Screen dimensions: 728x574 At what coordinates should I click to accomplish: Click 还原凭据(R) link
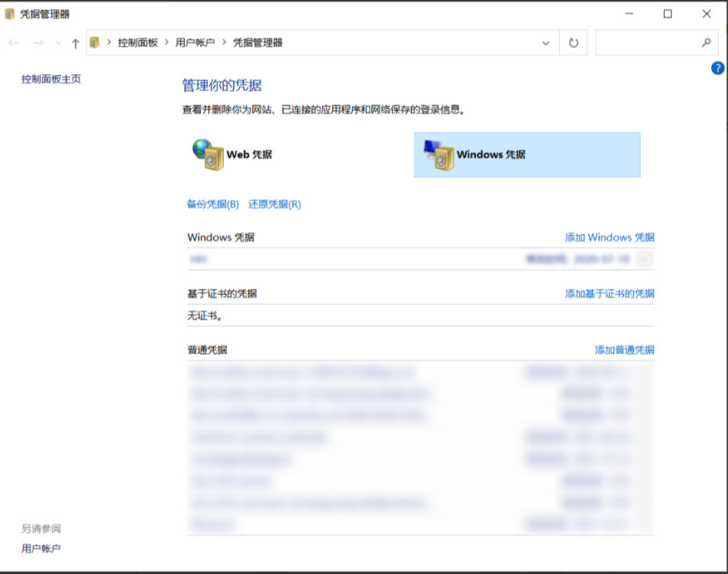274,204
